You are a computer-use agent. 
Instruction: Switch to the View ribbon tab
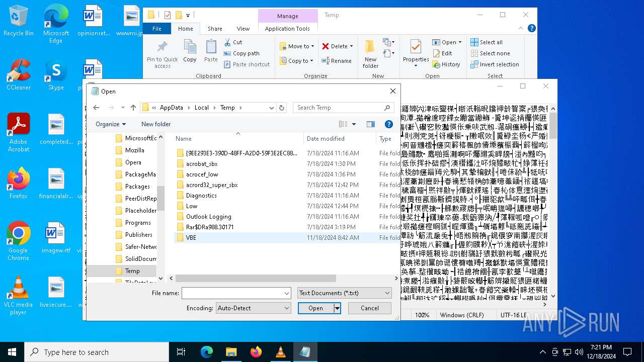(243, 29)
